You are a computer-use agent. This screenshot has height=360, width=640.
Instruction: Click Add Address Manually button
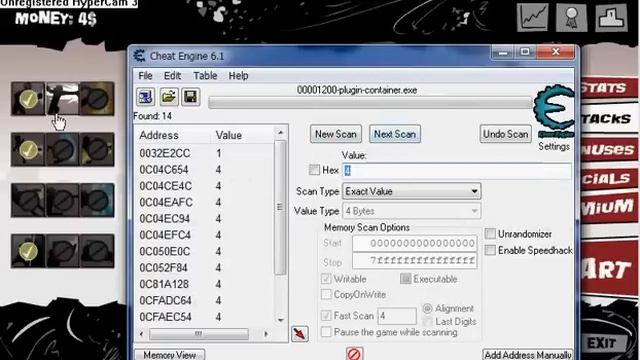tap(527, 355)
